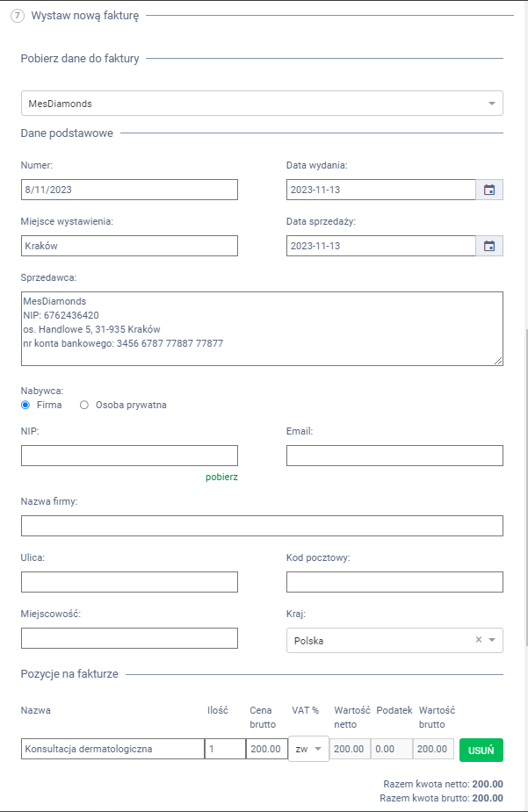The height and width of the screenshot is (812, 528).
Task: Click the Cena brutto price field
Action: coord(266,749)
